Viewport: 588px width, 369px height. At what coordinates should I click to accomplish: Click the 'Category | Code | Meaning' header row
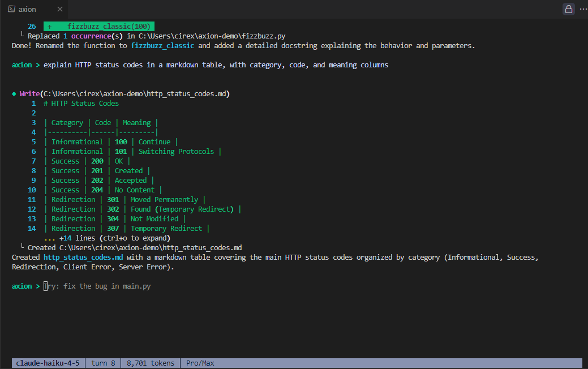tap(101, 123)
